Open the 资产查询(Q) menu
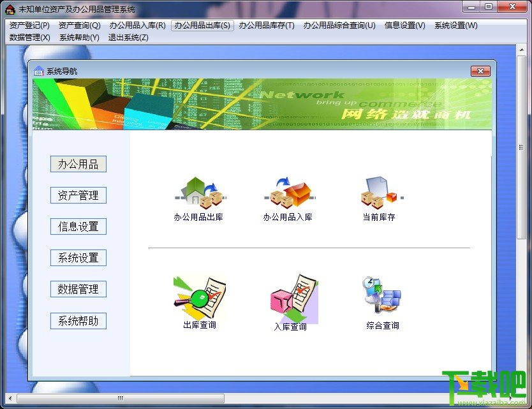 click(x=80, y=26)
